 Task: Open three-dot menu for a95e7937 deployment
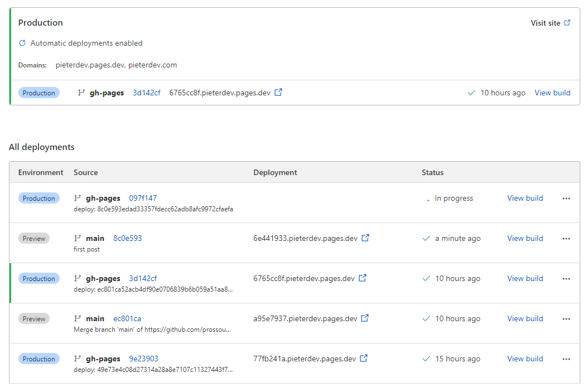point(566,319)
